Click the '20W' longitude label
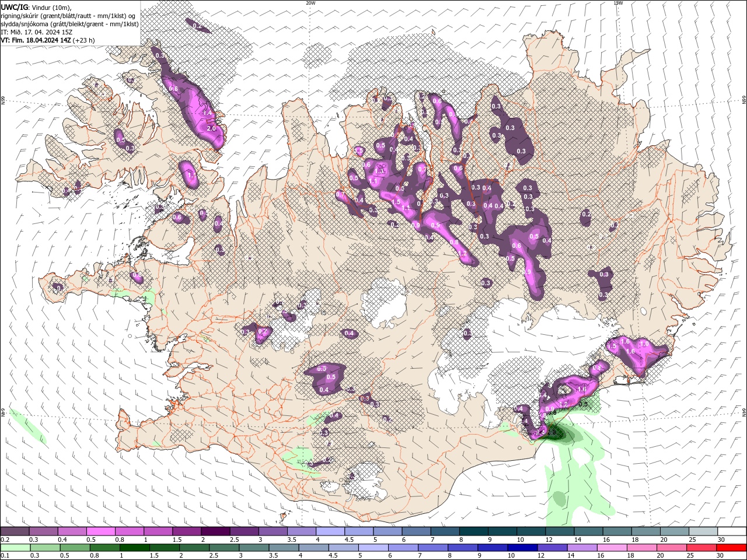 click(310, 3)
